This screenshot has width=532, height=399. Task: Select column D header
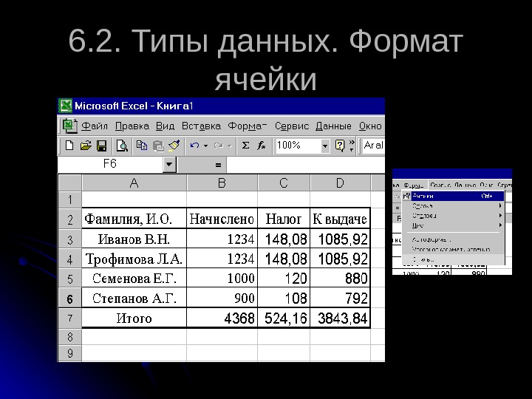tap(340, 183)
